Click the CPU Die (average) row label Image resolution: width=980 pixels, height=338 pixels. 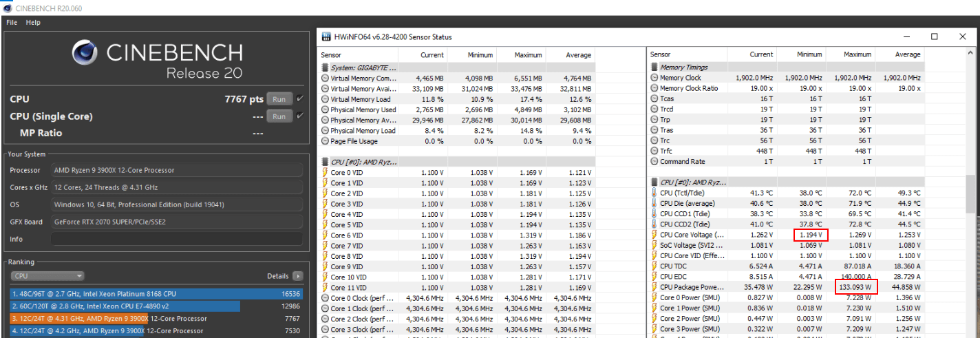(688, 204)
